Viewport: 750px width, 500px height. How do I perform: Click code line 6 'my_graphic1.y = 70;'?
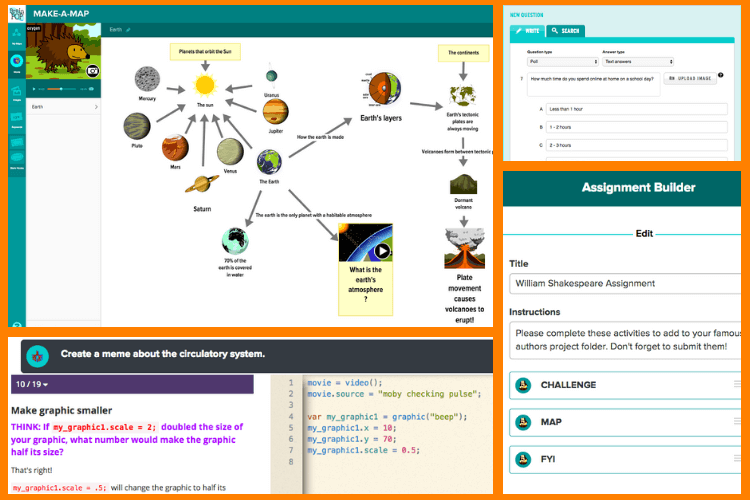[352, 439]
